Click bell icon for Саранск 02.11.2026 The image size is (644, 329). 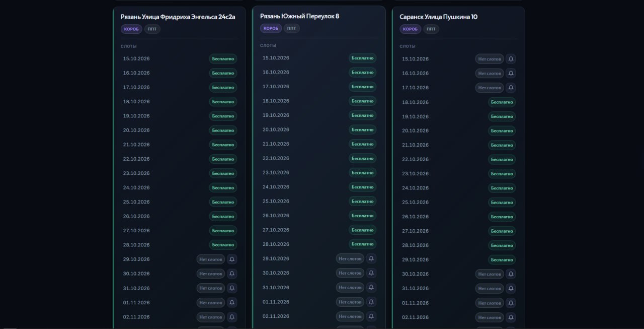coord(511,317)
